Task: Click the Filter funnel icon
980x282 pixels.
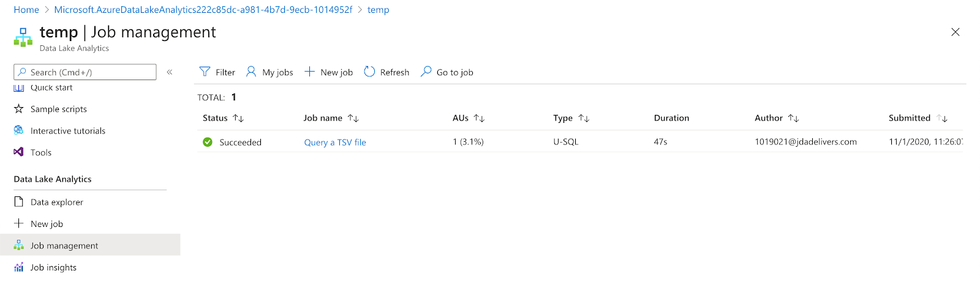Action: pos(205,72)
